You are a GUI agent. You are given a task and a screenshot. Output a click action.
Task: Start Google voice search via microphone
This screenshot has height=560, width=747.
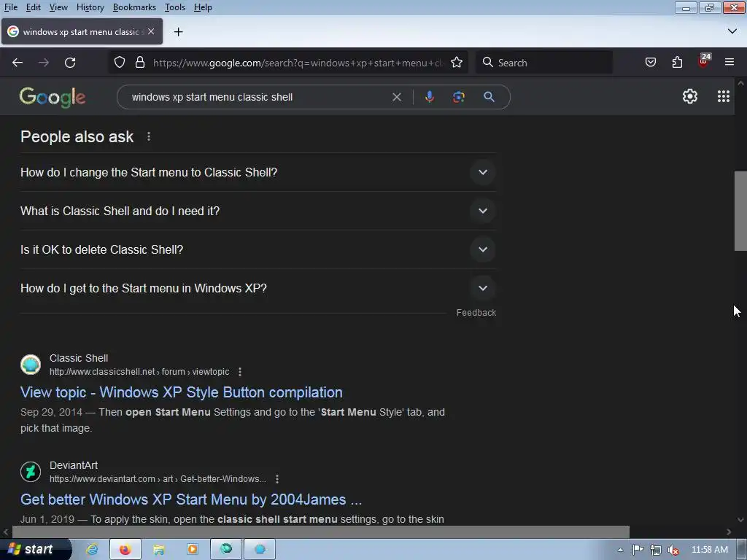pyautogui.click(x=429, y=97)
